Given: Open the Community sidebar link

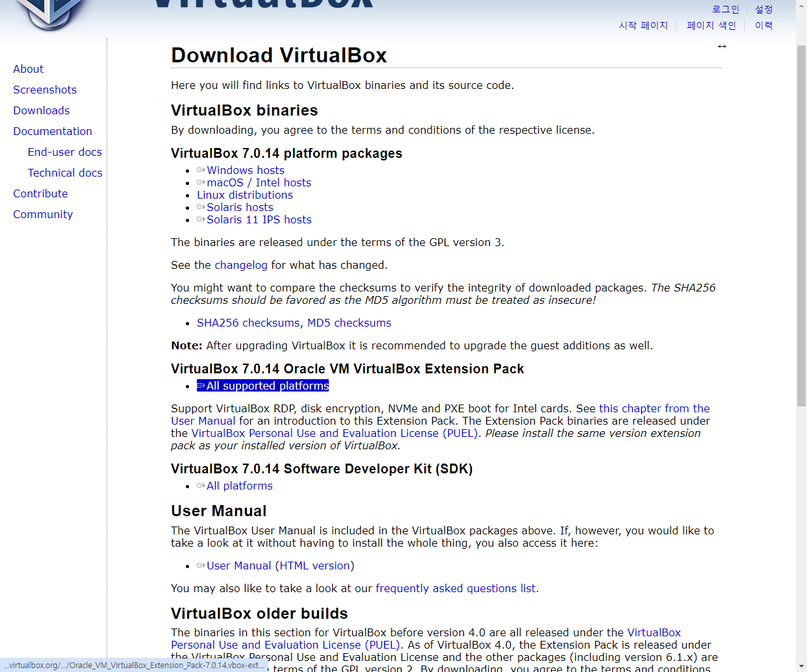Looking at the screenshot, I should point(43,214).
